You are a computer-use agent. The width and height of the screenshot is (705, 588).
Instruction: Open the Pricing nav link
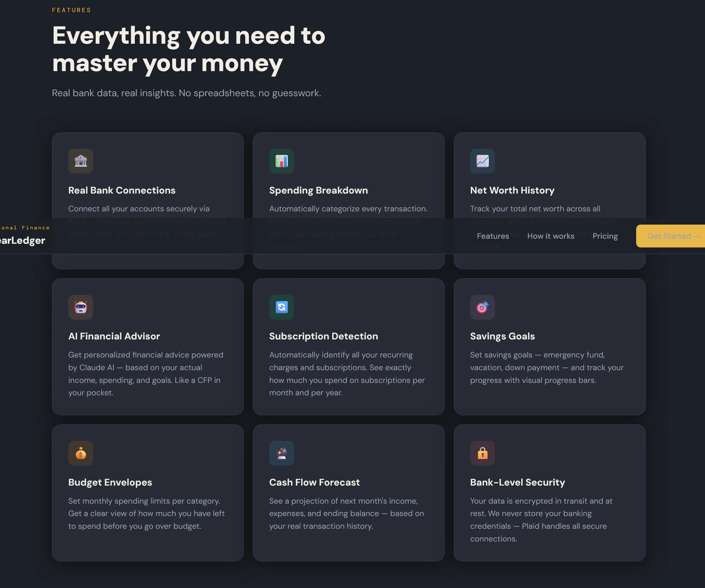pos(605,236)
